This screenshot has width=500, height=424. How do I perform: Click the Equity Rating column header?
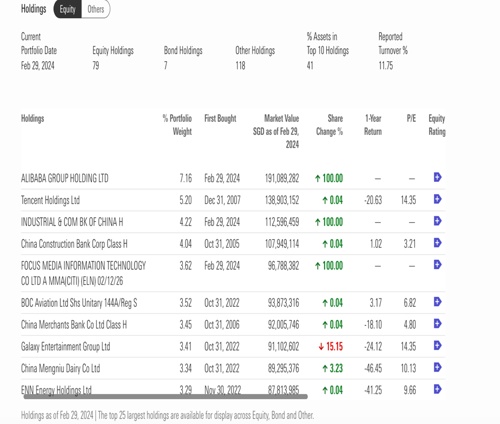click(437, 125)
